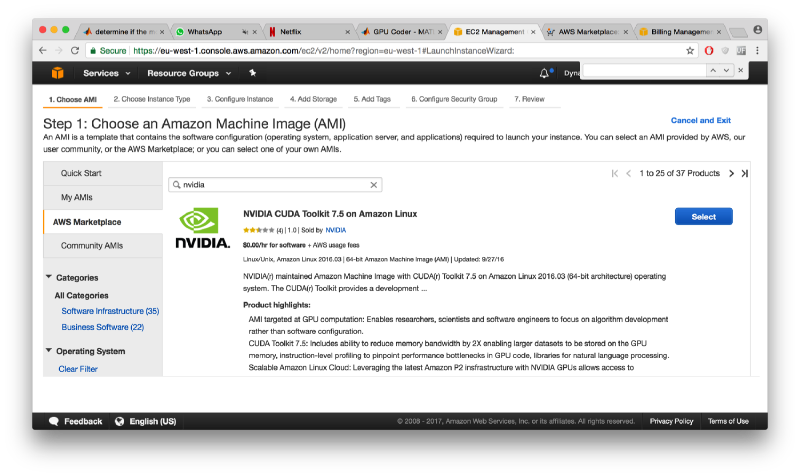800x476 pixels.
Task: Filter by Software Infrastructure category
Action: 110,311
